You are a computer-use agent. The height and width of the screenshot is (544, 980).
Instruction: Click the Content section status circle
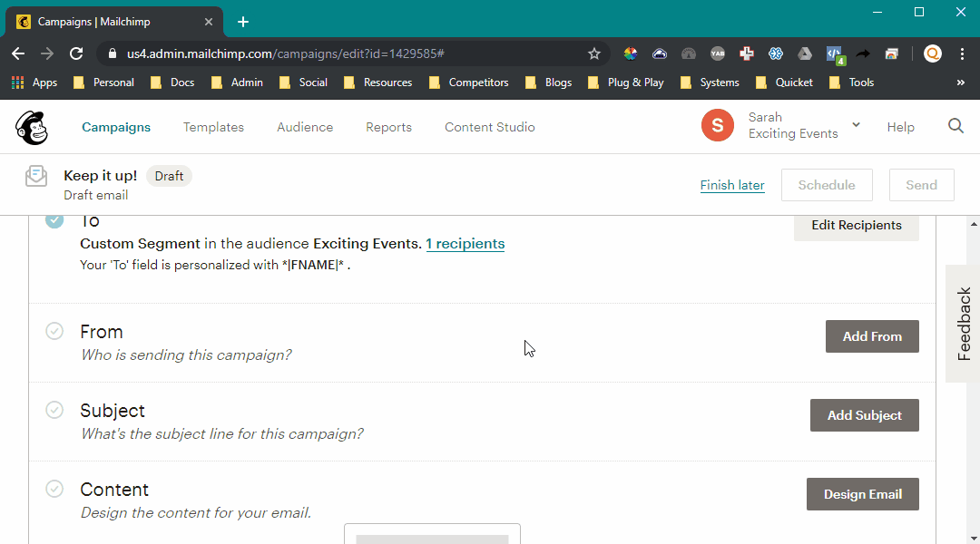(54, 489)
